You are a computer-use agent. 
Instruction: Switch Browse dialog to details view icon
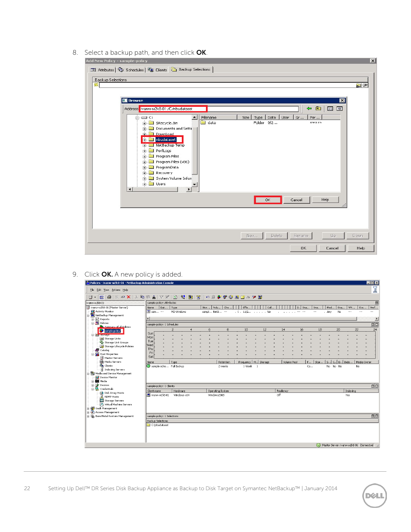(339, 109)
